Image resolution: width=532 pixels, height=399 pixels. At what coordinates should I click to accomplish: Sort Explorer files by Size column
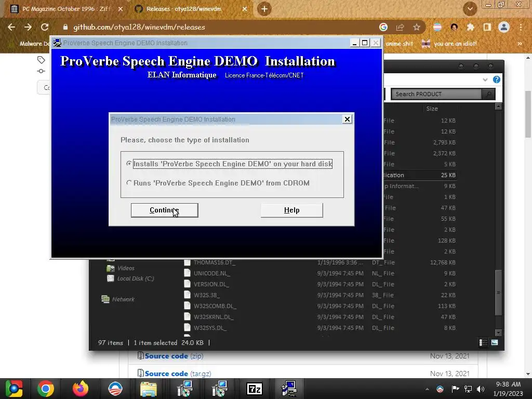432,109
